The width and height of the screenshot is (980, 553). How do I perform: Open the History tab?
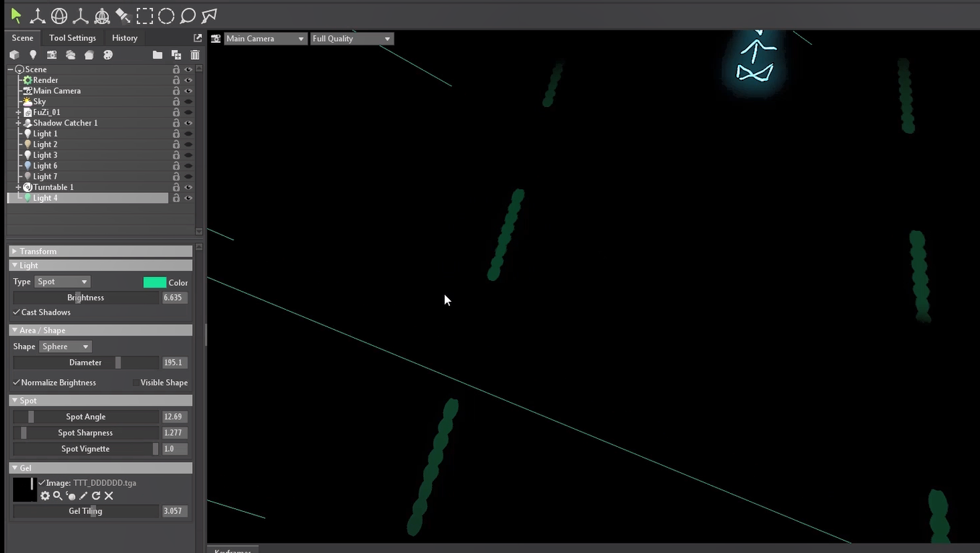124,38
